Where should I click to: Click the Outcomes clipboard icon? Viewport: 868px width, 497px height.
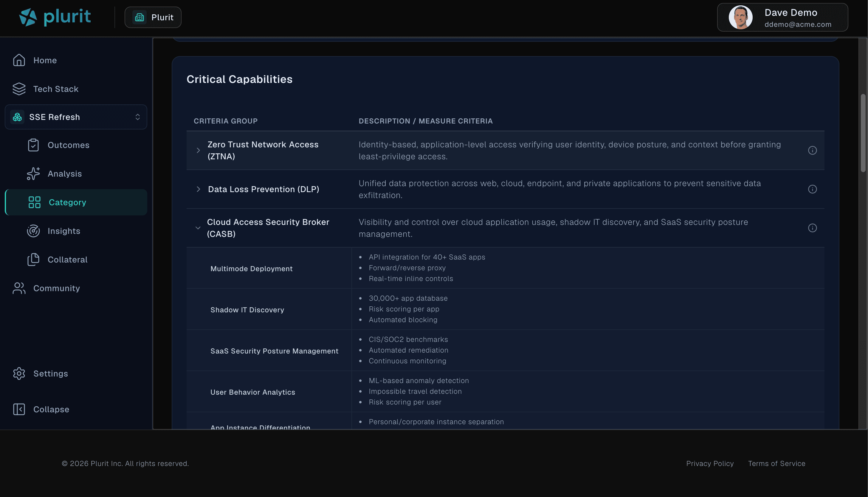33,145
